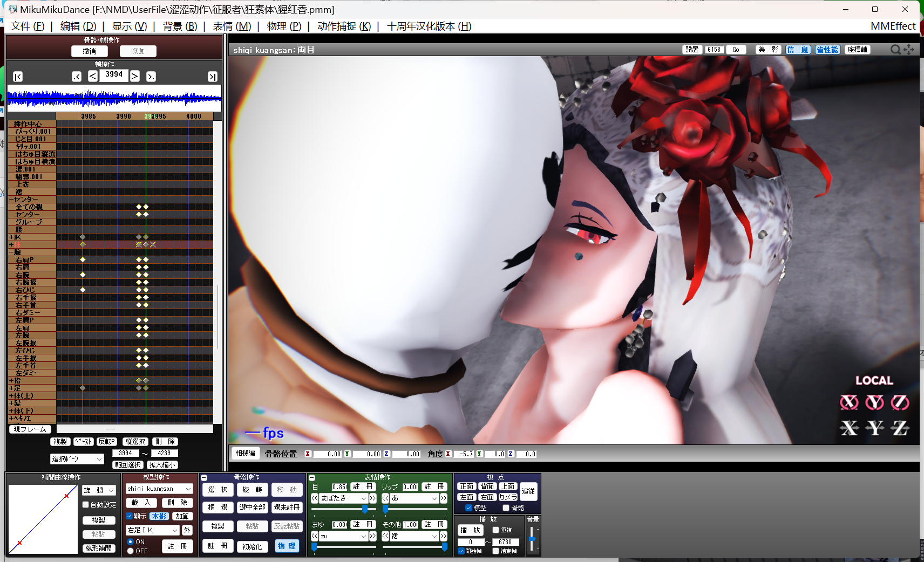The width and height of the screenshot is (924, 562).
Task: Click the local Z move gizmo icon
Action: (900, 428)
